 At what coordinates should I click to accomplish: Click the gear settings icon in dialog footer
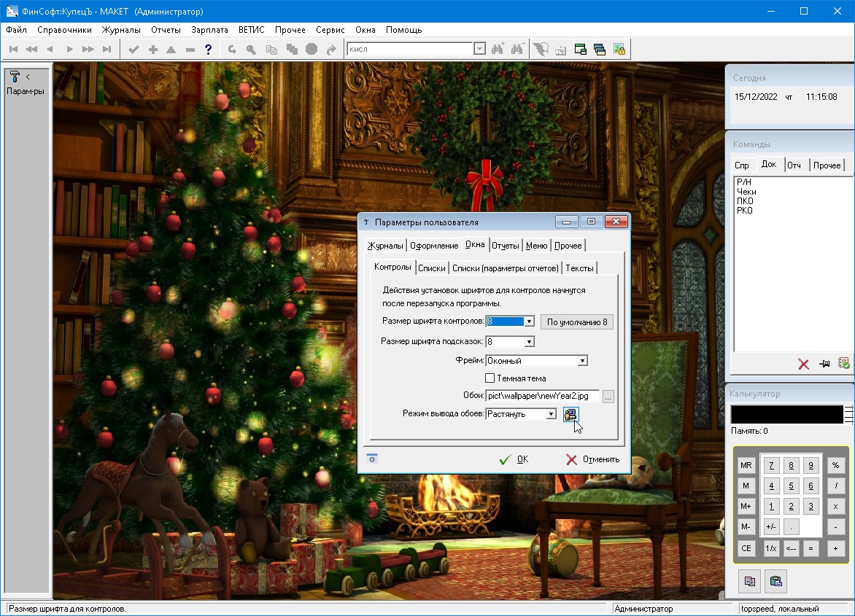pos(372,459)
